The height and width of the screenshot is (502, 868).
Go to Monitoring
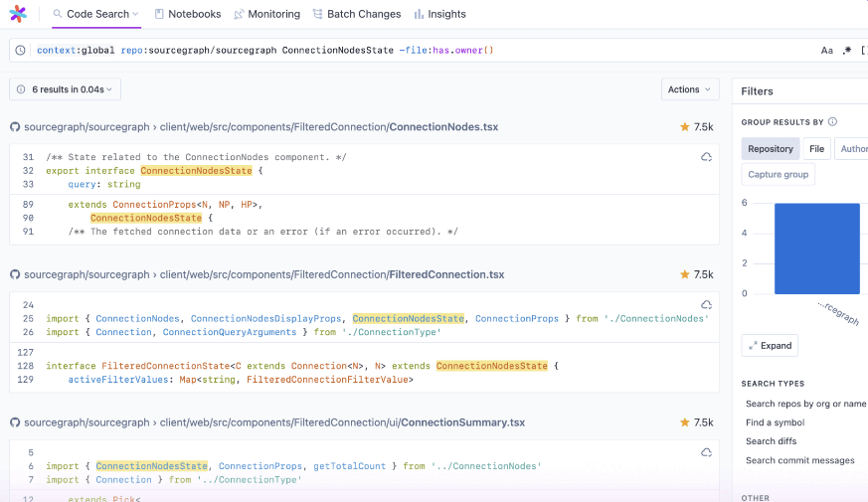coord(266,14)
